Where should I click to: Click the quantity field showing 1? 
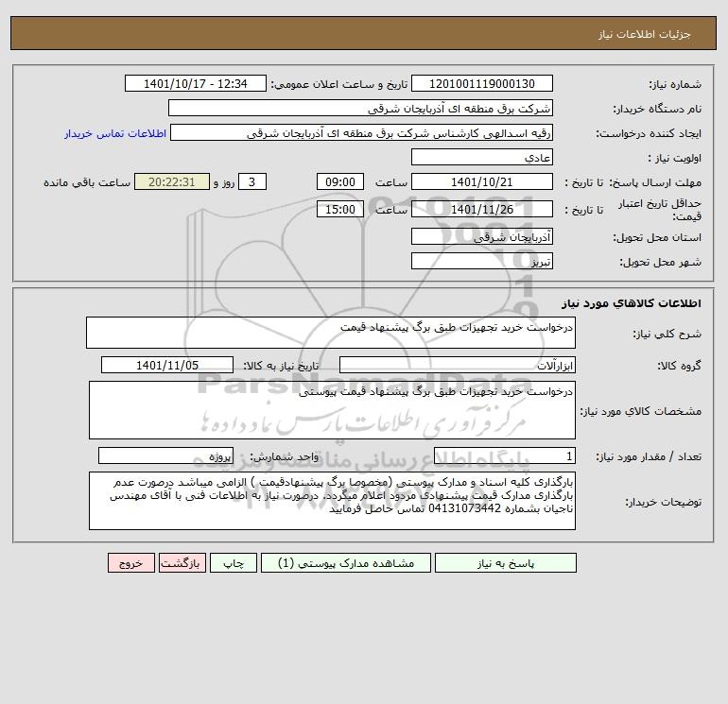[x=505, y=455]
